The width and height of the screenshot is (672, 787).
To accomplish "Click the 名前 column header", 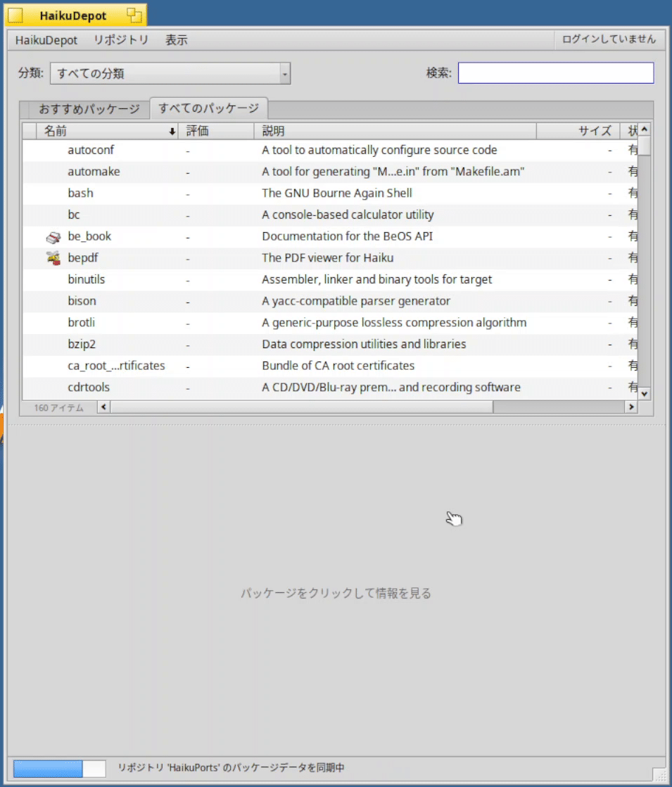I will [108, 132].
